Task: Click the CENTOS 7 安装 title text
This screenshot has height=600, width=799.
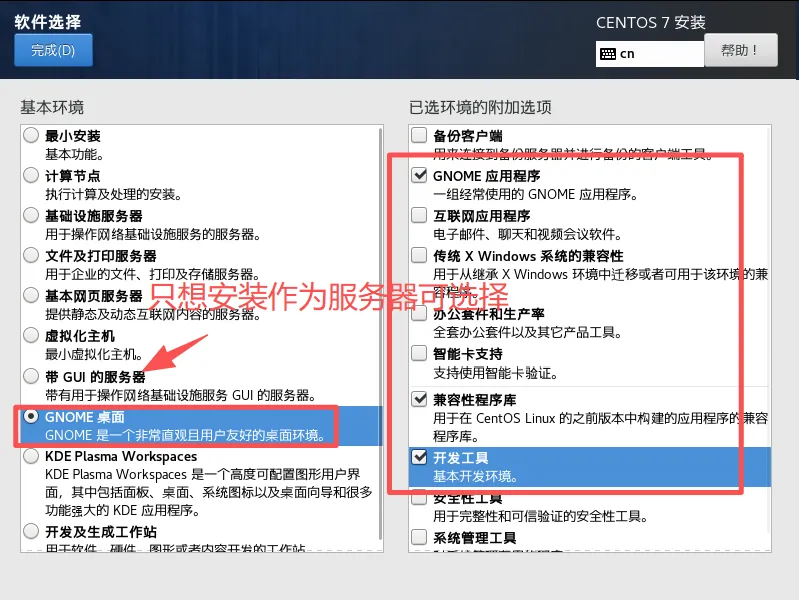Action: [651, 22]
